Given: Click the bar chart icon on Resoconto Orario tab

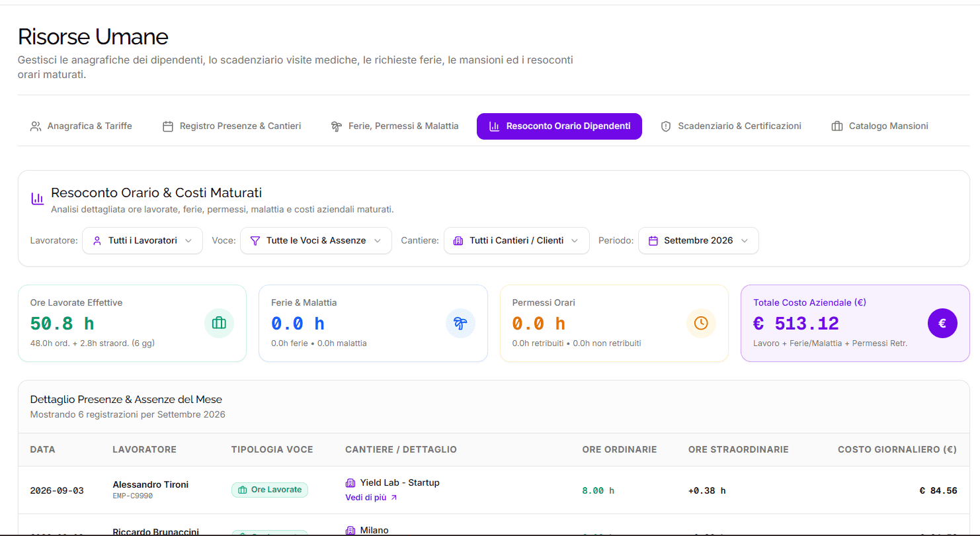Looking at the screenshot, I should point(494,126).
